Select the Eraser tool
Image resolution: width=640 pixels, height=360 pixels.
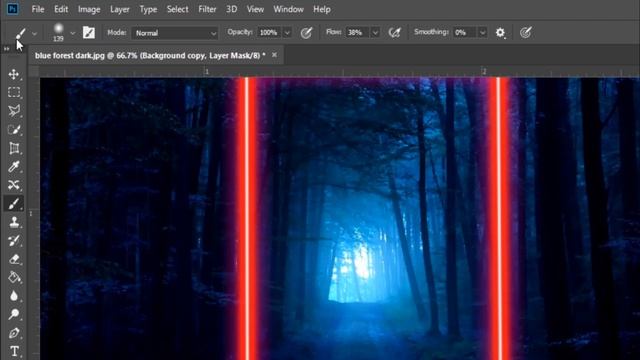[x=14, y=259]
